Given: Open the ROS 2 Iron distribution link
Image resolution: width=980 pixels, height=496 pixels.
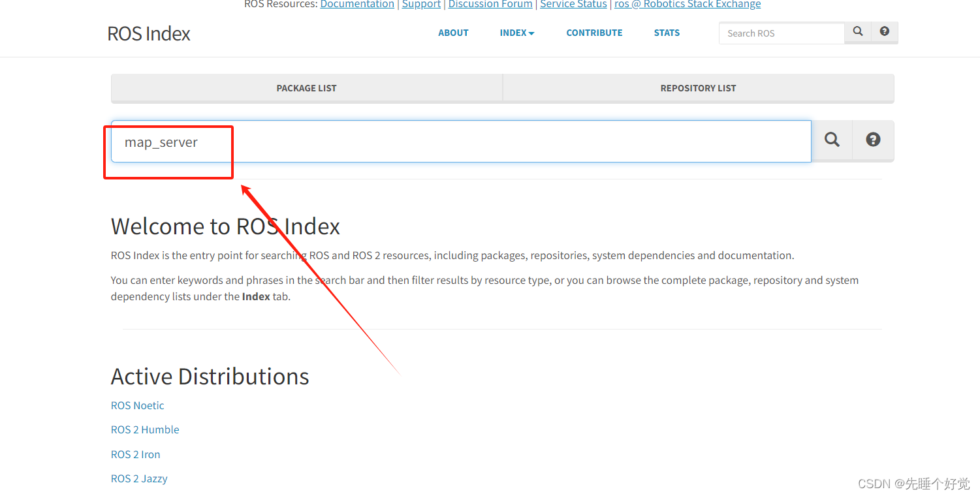Looking at the screenshot, I should pyautogui.click(x=135, y=454).
